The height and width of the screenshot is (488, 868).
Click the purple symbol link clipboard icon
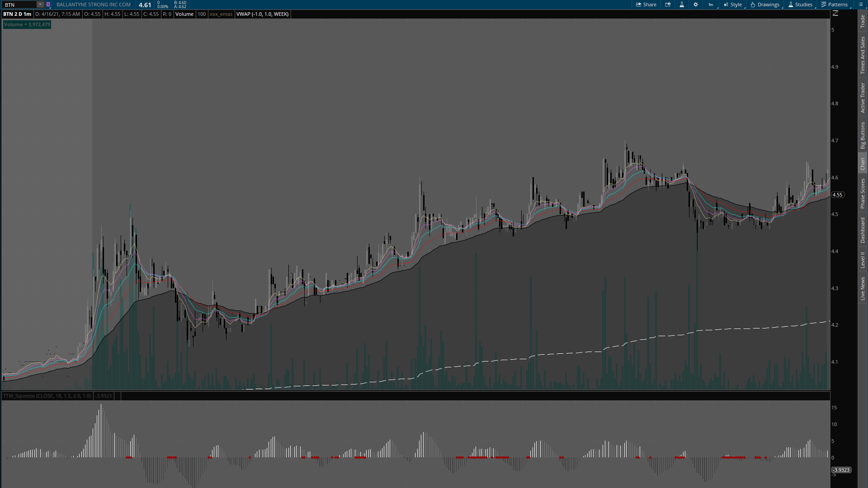[48, 5]
